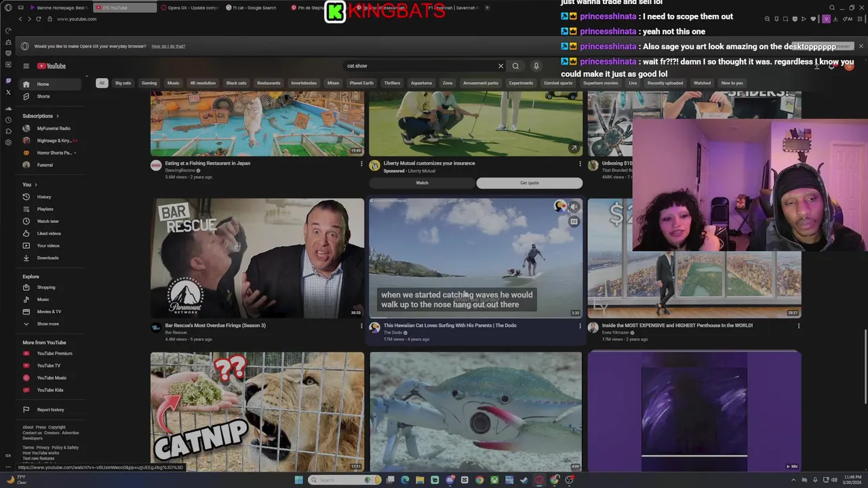Open Your videos in sidebar

pos(52,245)
